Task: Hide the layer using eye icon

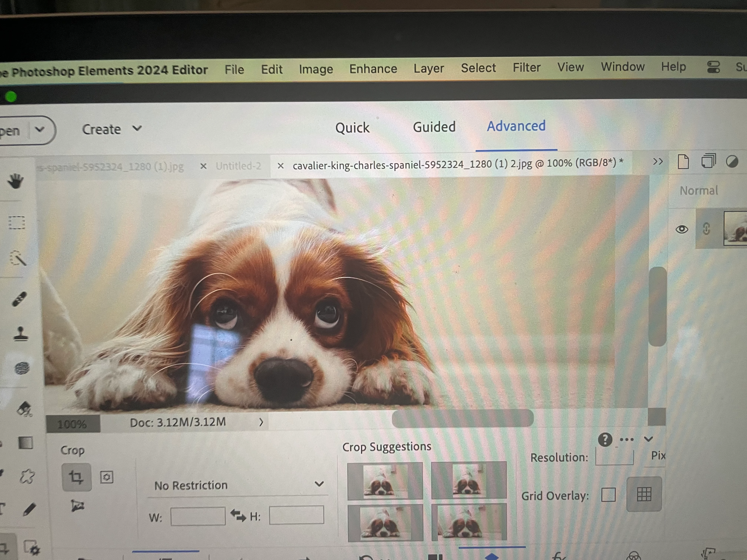Action: point(682,229)
